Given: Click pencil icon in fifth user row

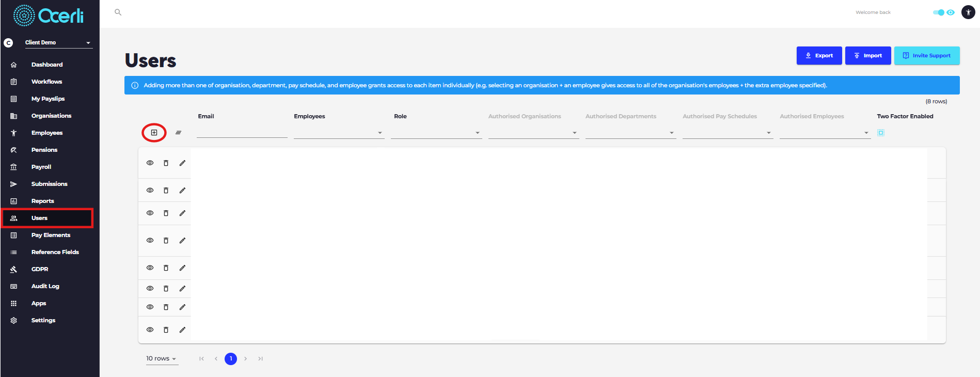Looking at the screenshot, I should coord(182,268).
